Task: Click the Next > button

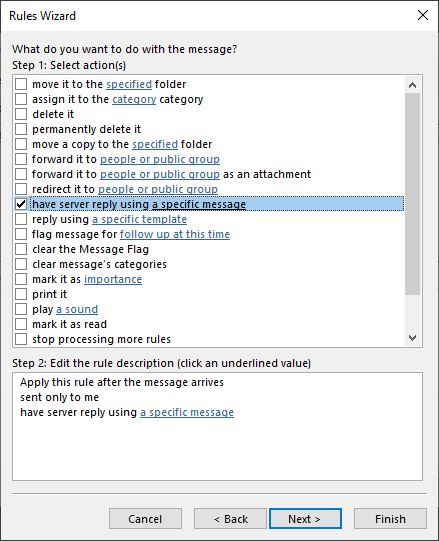Action: pos(305,519)
